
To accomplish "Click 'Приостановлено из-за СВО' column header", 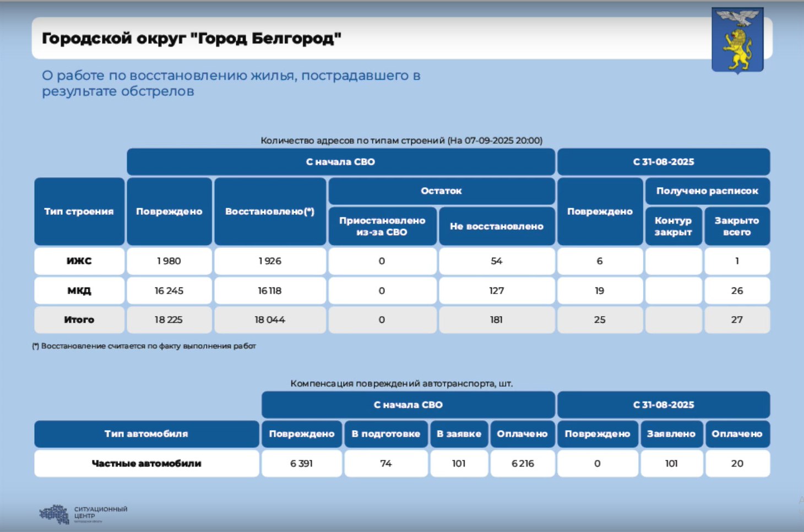I will (x=383, y=226).
